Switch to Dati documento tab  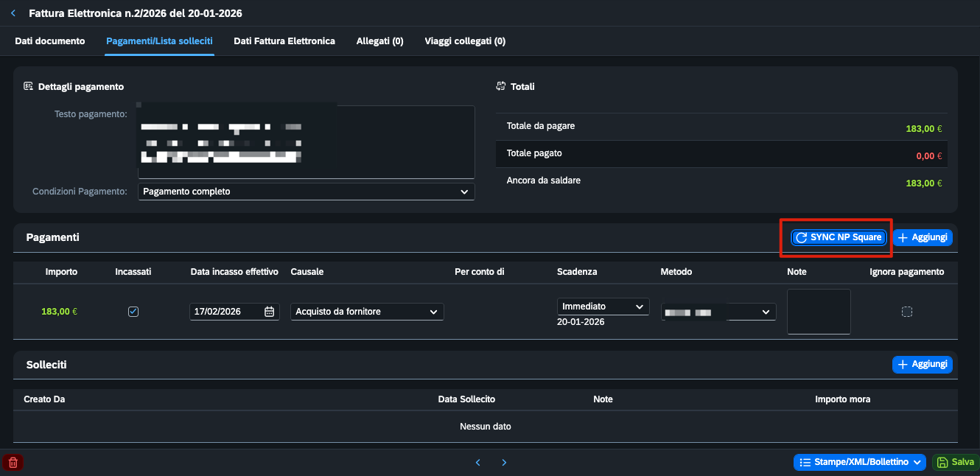click(x=50, y=41)
